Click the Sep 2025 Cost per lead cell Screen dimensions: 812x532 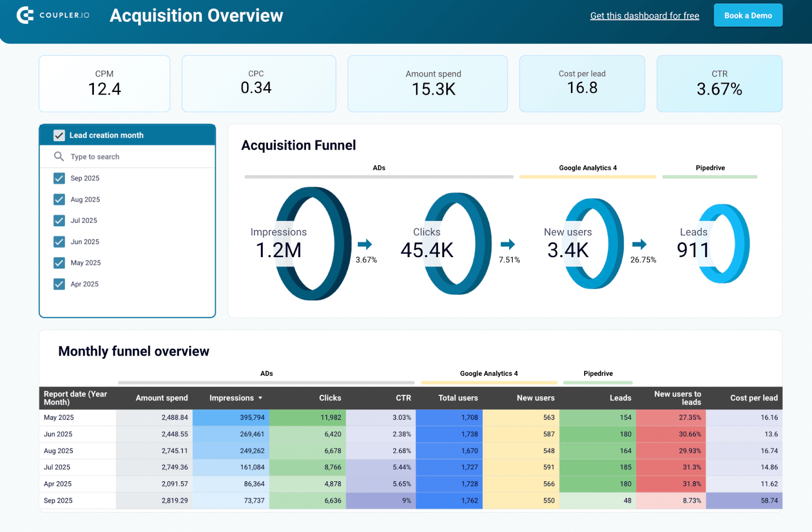[x=744, y=501]
